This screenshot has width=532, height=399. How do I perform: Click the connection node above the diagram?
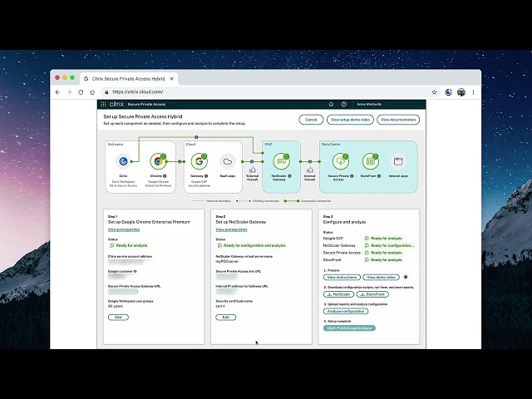(x=196, y=137)
